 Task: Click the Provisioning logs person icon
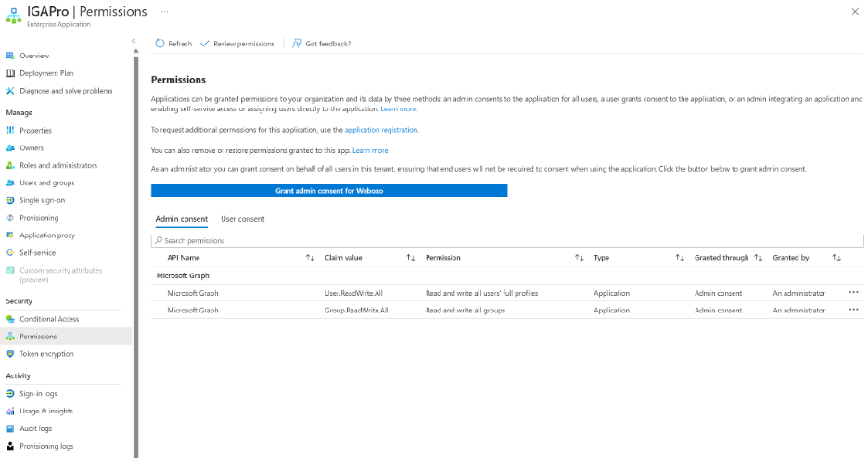(10, 446)
